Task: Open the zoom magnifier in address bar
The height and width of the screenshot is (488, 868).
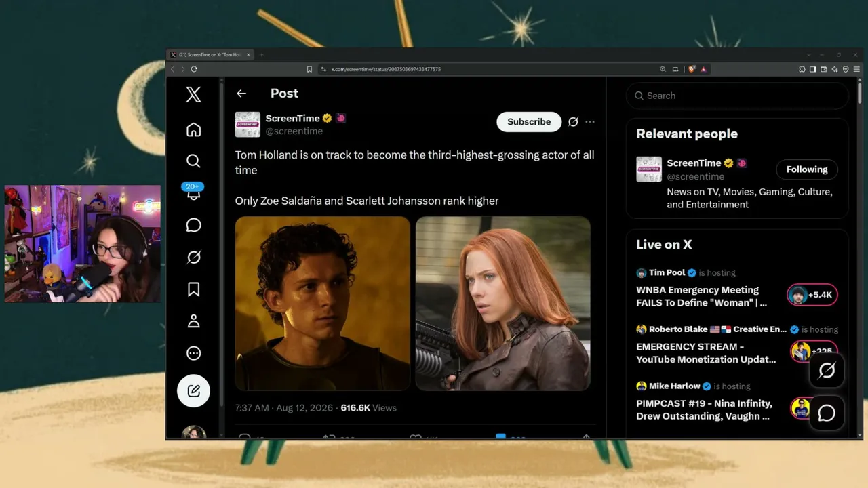Action: pyautogui.click(x=663, y=69)
